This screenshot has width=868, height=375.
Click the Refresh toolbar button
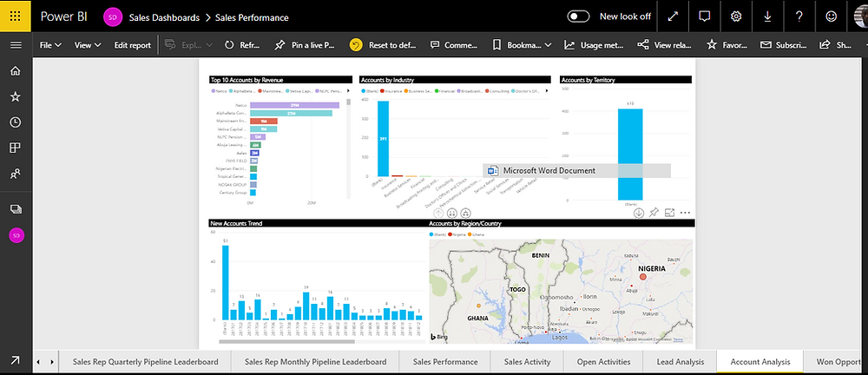(242, 45)
